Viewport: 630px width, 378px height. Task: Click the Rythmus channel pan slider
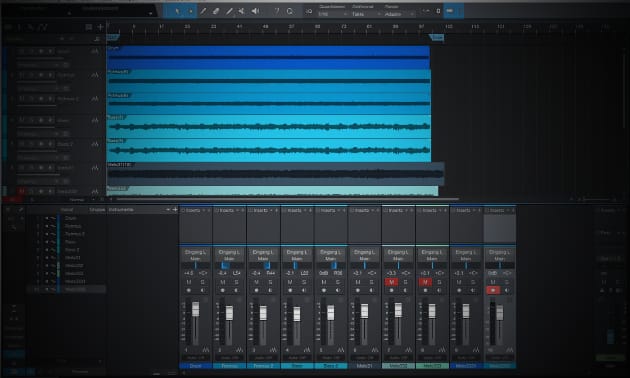coord(229,266)
